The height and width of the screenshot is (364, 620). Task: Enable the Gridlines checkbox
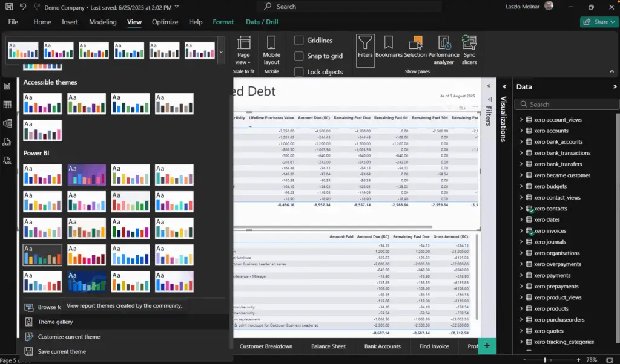299,41
